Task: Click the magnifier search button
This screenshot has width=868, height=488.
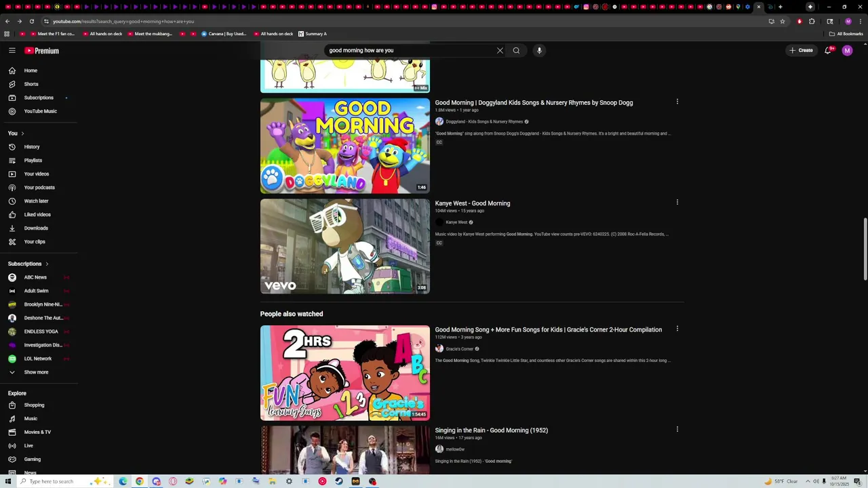Action: (516, 50)
